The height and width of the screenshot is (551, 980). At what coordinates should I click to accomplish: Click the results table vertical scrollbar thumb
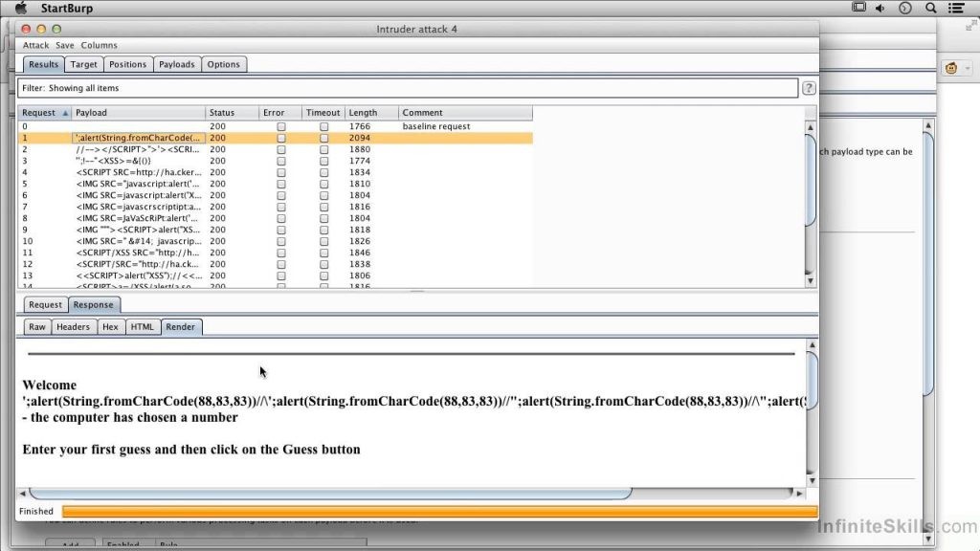tap(810, 181)
